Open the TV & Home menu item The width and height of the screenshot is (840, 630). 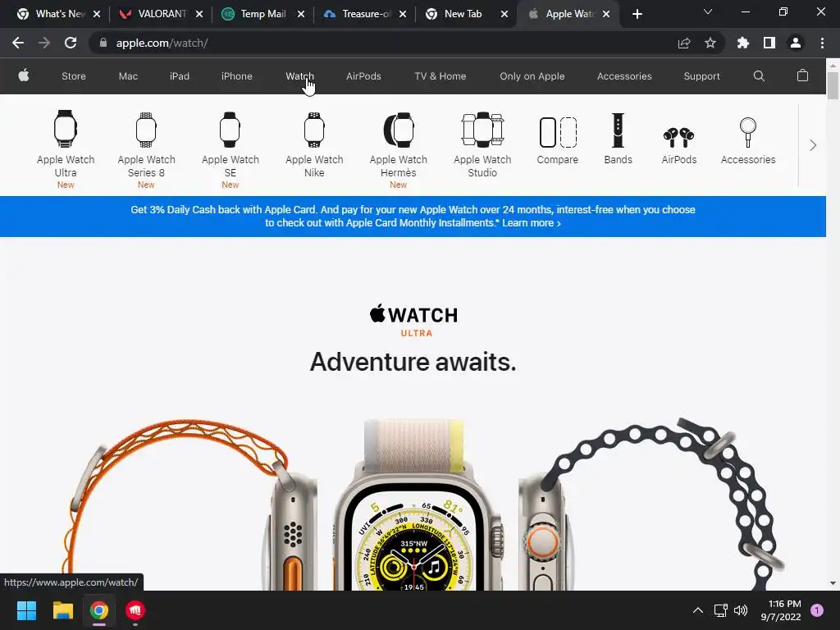click(x=441, y=76)
